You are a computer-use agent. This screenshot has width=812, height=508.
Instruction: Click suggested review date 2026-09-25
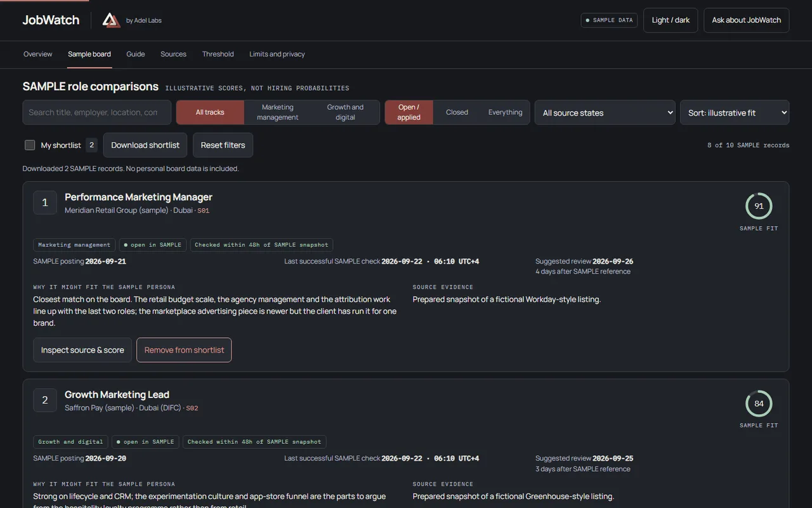pos(613,458)
